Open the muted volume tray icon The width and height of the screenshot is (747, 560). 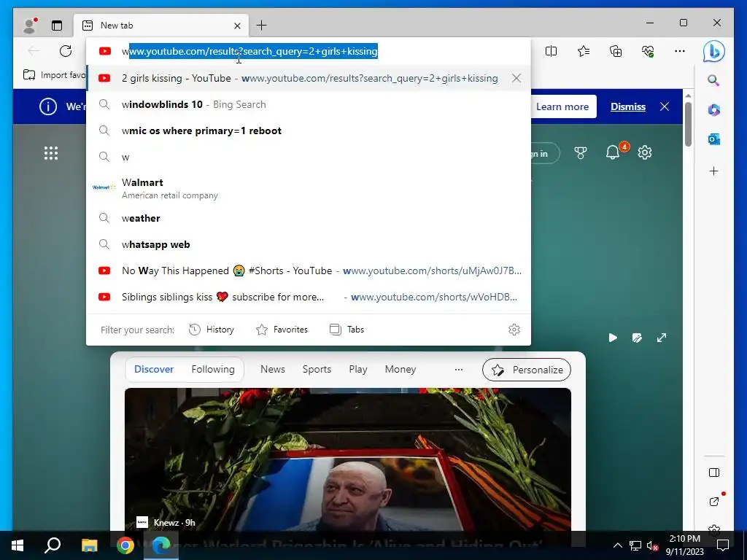[653, 545]
